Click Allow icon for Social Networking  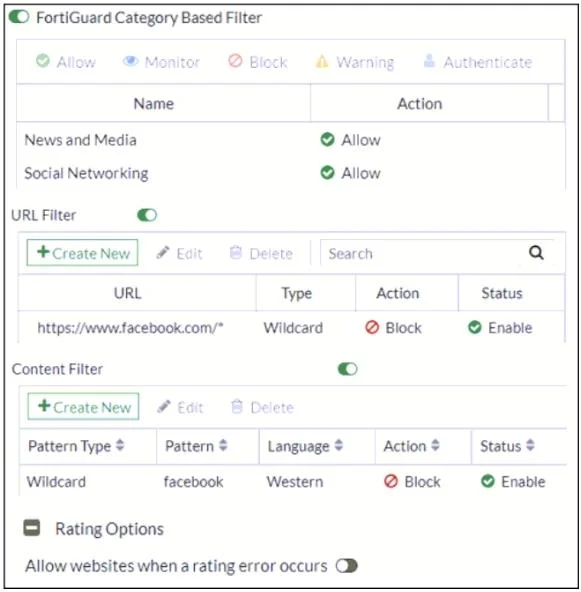tap(327, 173)
